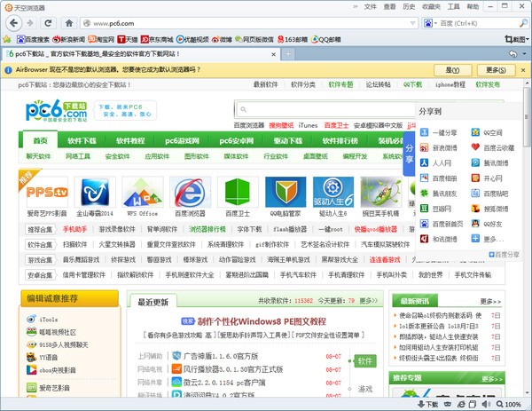Open the 360安全卫士 app icon

[x=237, y=190]
